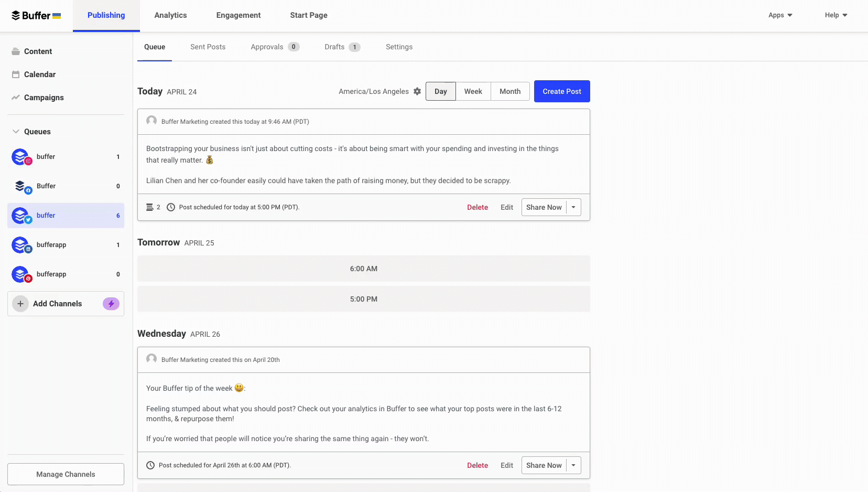Select the Pinterest bufferapp channel avatar
Image resolution: width=868 pixels, height=492 pixels.
click(x=21, y=274)
